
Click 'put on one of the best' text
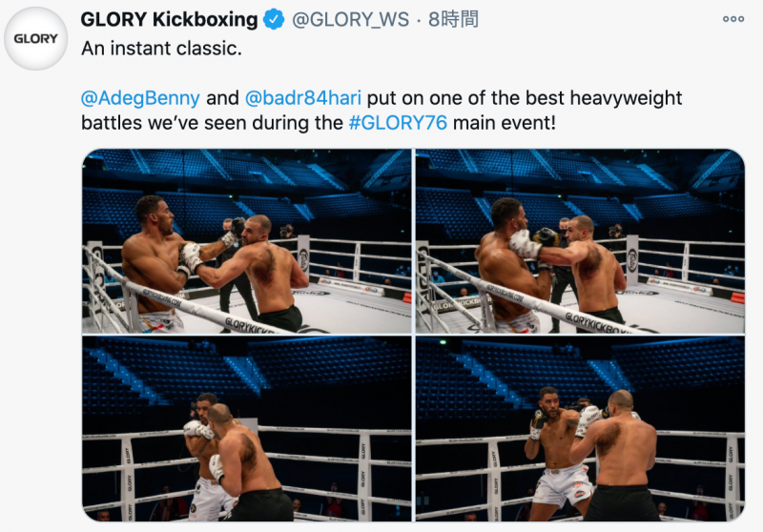[x=465, y=98]
